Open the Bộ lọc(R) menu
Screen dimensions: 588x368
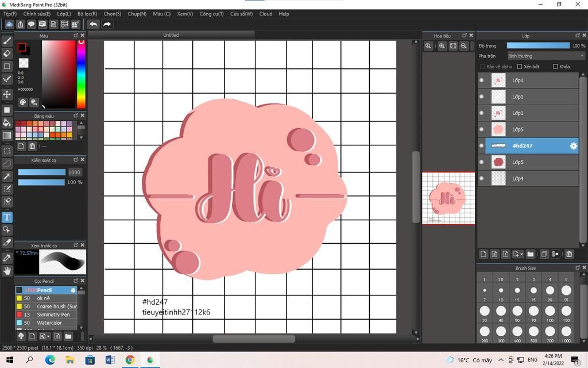click(x=87, y=14)
